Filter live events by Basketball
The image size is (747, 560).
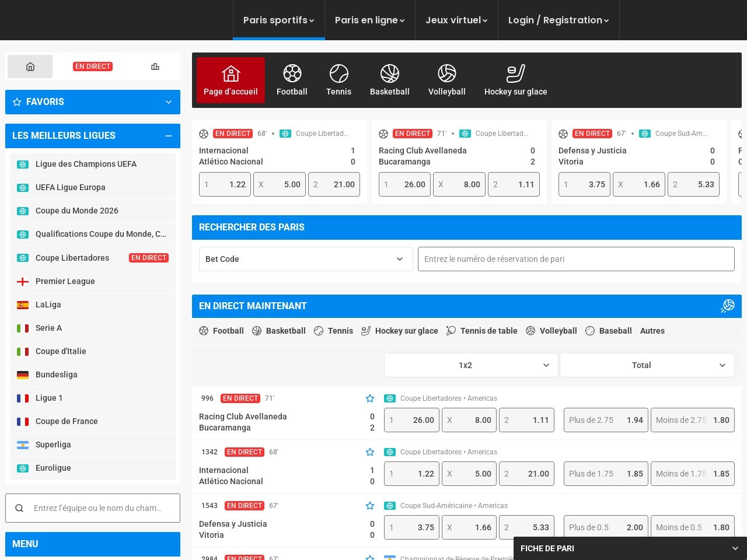coord(279,331)
